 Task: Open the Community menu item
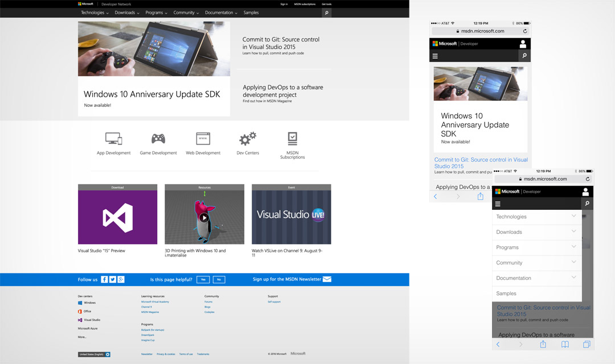[x=186, y=13]
